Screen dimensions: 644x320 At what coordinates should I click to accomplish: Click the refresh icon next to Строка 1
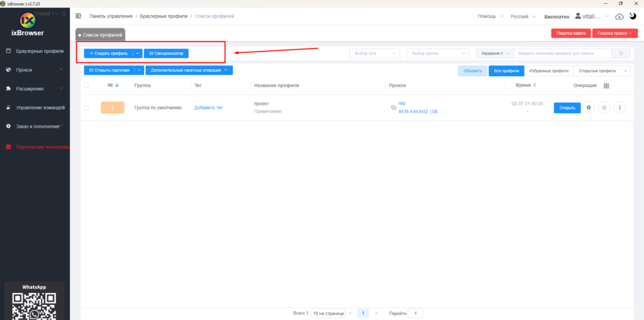pos(64,14)
